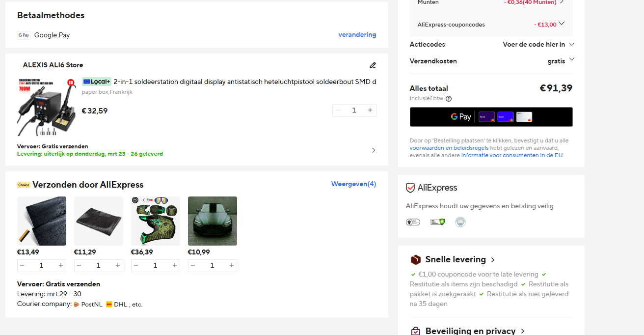Viewport: 644px width, 335px height.
Task: Click the first security certification badge
Action: coord(413,222)
